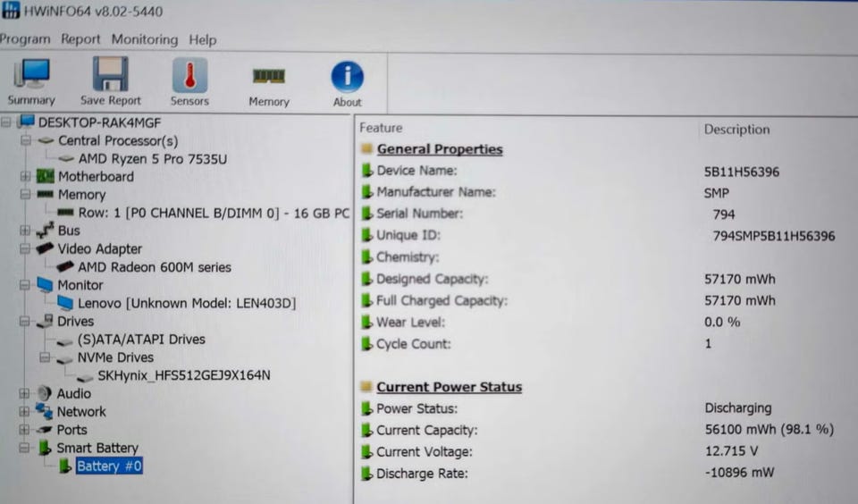Click the Central Processor(s) chip icon

tap(46, 140)
